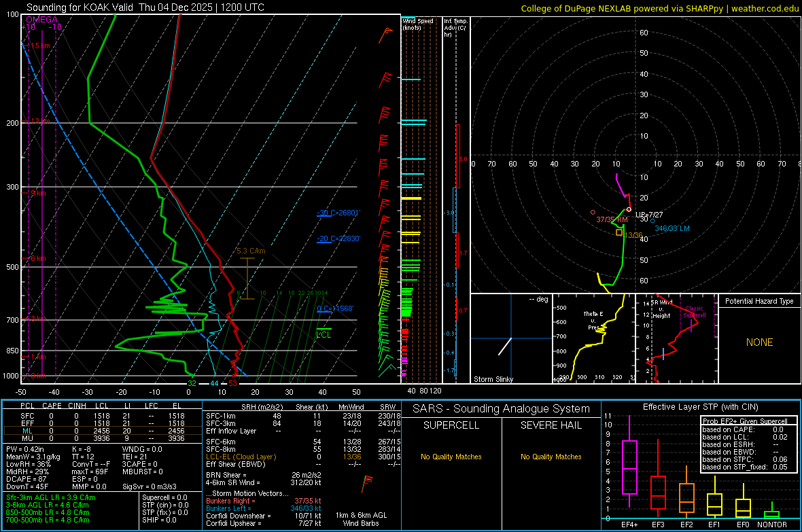Viewport: 802px width, 532px height.
Task: Click the SHIP = 0.0 value
Action: tap(159, 520)
